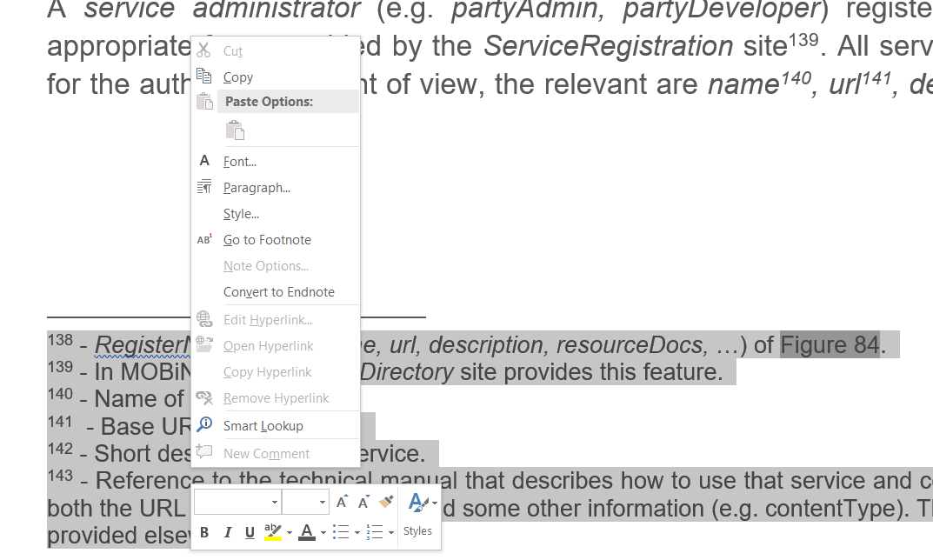This screenshot has width=933, height=560.
Task: Click the Increase Font Size icon
Action: click(x=342, y=502)
